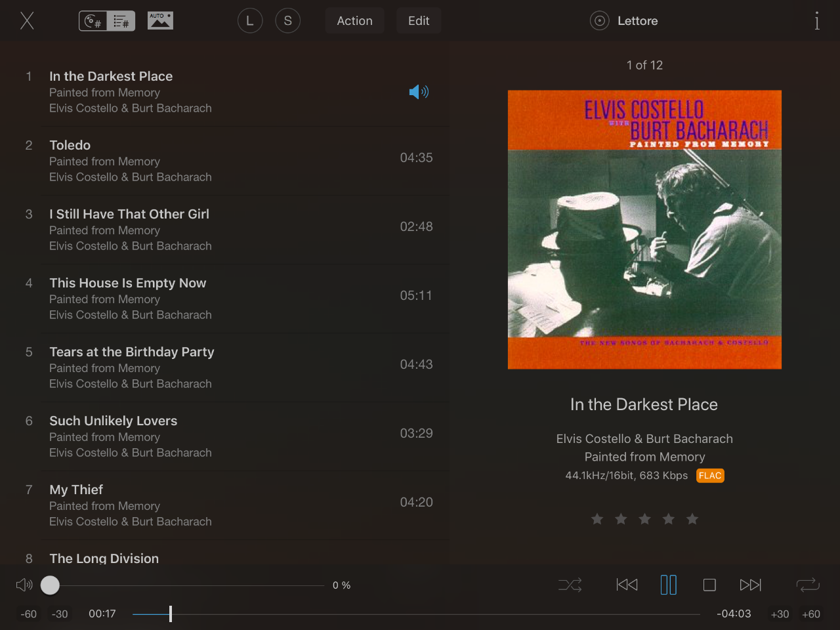Open the Edit menu
The image size is (840, 630).
coord(419,21)
